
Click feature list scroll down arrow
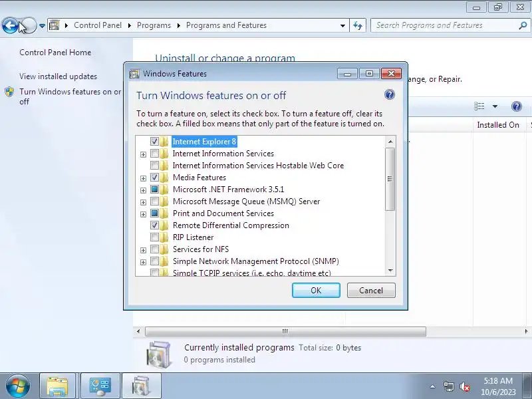point(390,271)
